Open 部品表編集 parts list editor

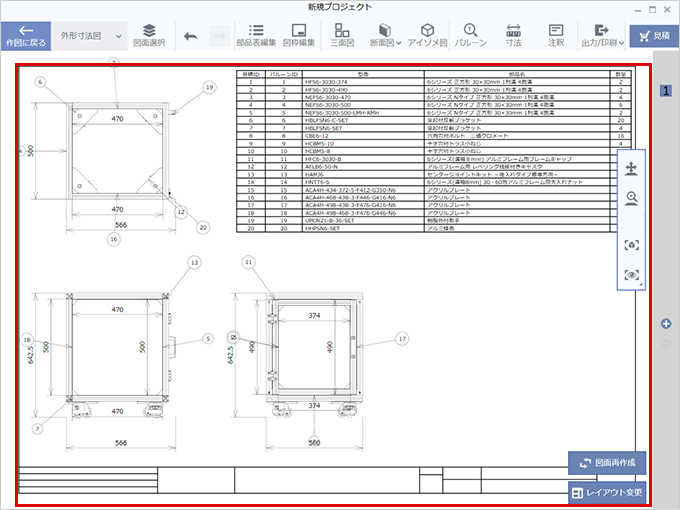tap(256, 36)
